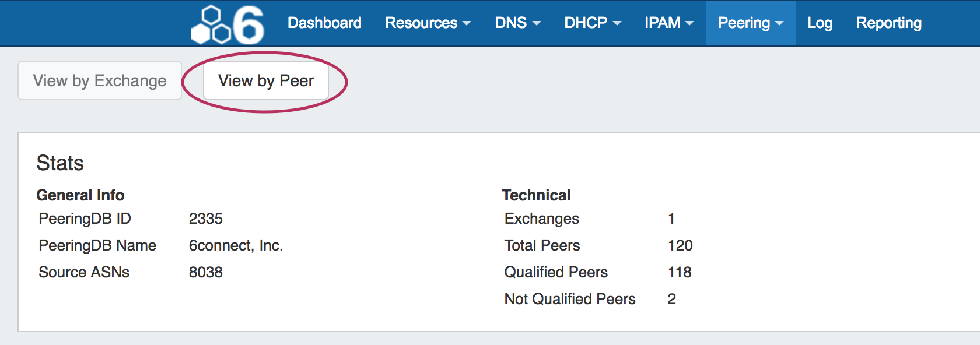This screenshot has height=345, width=980.
Task: Open the Log page
Action: (x=820, y=23)
